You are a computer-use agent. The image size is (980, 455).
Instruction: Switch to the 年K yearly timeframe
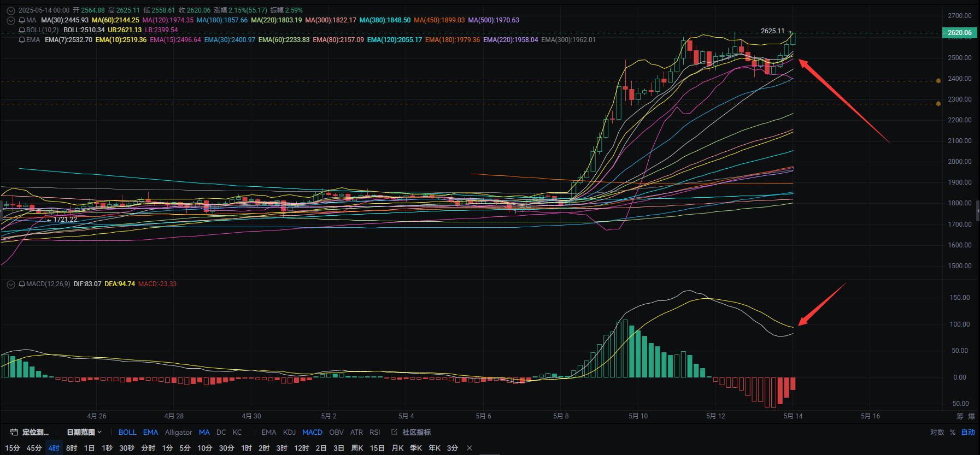435,448
